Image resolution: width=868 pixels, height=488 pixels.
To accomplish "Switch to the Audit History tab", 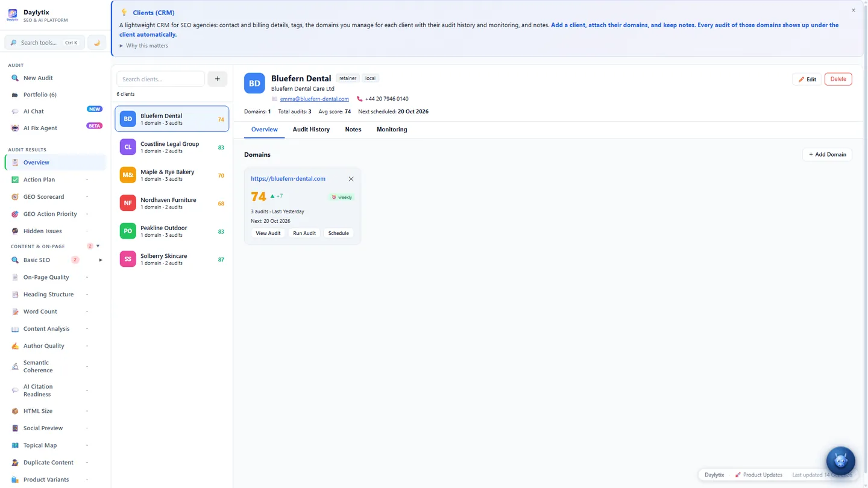I will 311,130.
